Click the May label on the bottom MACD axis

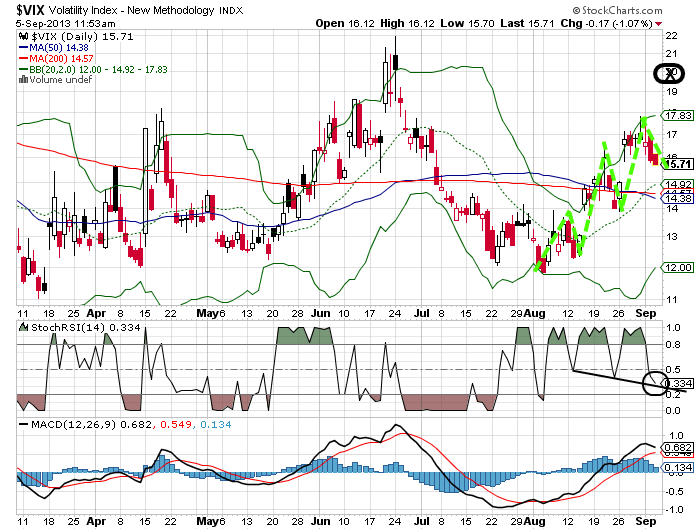click(x=207, y=521)
